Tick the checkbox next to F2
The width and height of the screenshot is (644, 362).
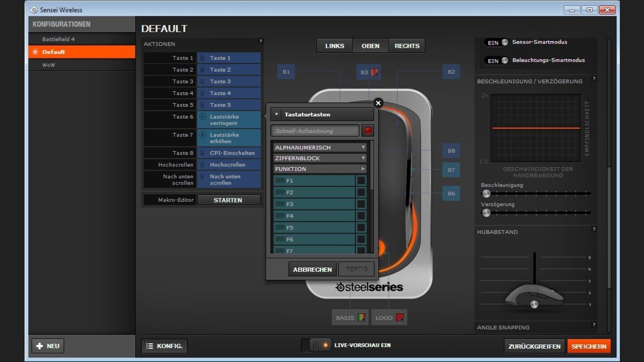click(x=361, y=192)
